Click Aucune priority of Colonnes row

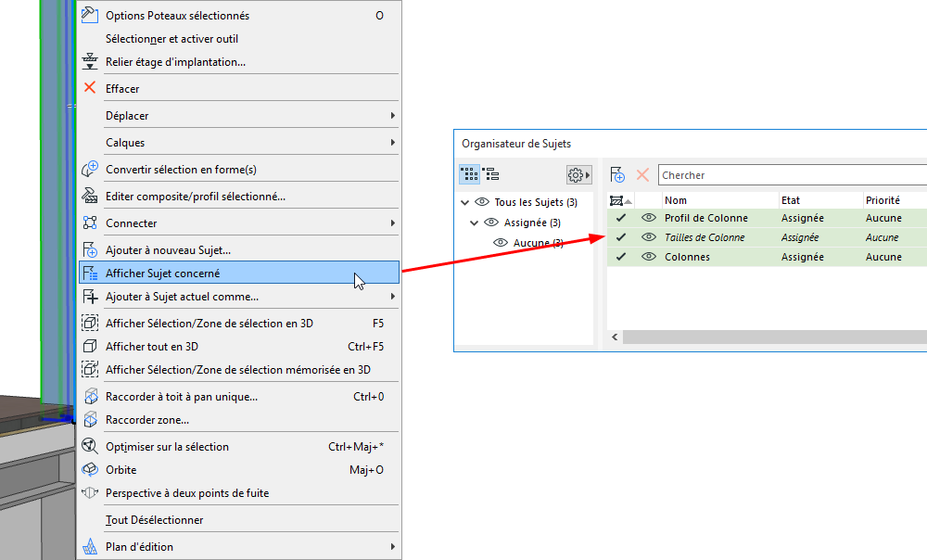[x=883, y=257]
